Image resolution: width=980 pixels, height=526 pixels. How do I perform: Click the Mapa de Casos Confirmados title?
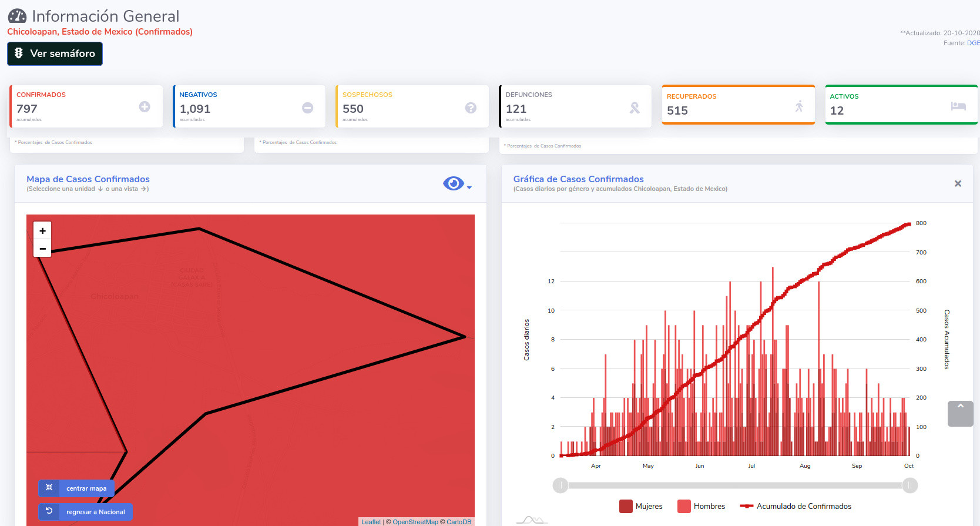click(88, 179)
